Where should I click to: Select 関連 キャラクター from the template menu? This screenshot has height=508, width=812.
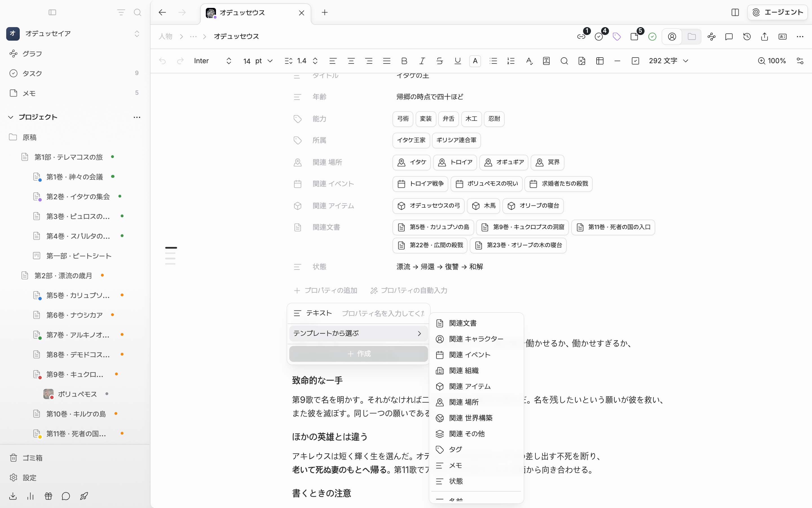(x=476, y=339)
